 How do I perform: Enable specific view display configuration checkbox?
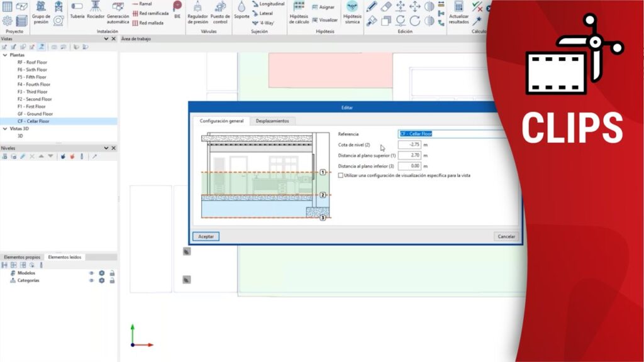tap(341, 176)
